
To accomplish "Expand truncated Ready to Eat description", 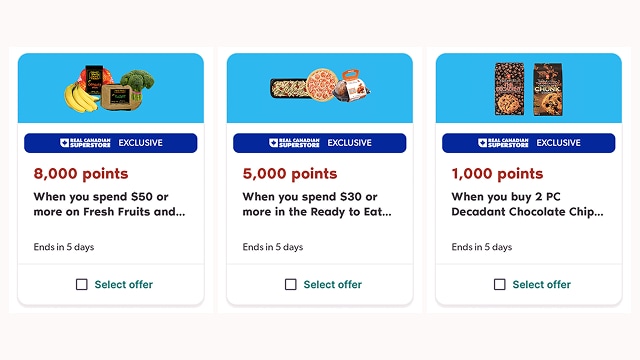I will [317, 204].
